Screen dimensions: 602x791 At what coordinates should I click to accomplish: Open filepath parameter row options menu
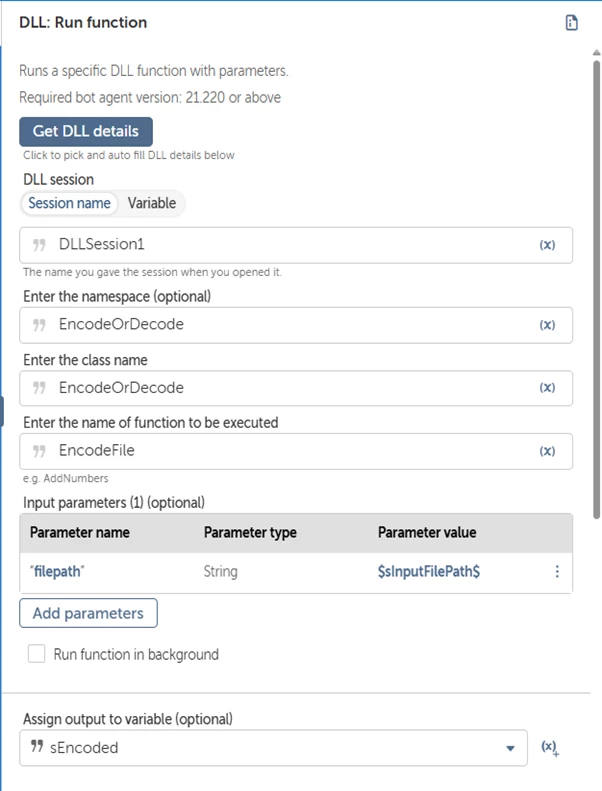point(557,572)
